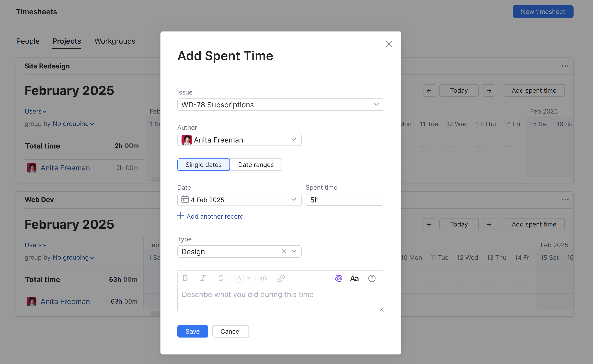Switch to Date ranges mode
Image resolution: width=593 pixels, height=364 pixels.
(256, 165)
